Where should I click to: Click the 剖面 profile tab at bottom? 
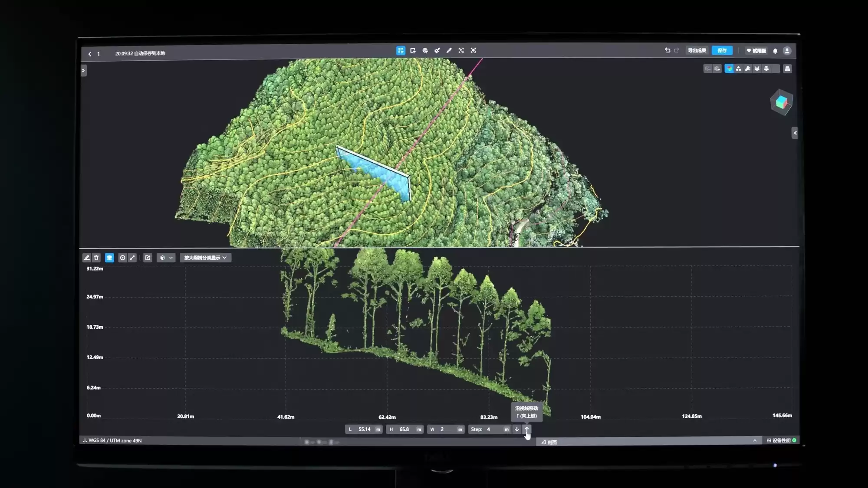pyautogui.click(x=549, y=442)
